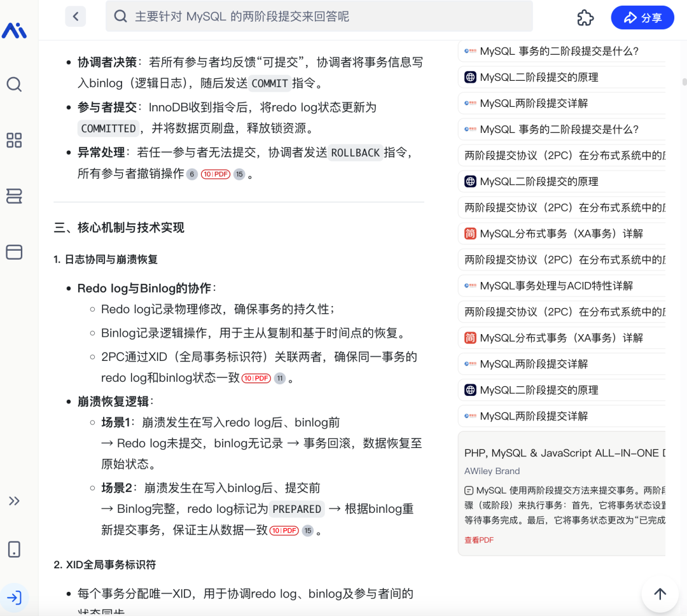Click the line Binlog记录逻辑操作

point(254,333)
